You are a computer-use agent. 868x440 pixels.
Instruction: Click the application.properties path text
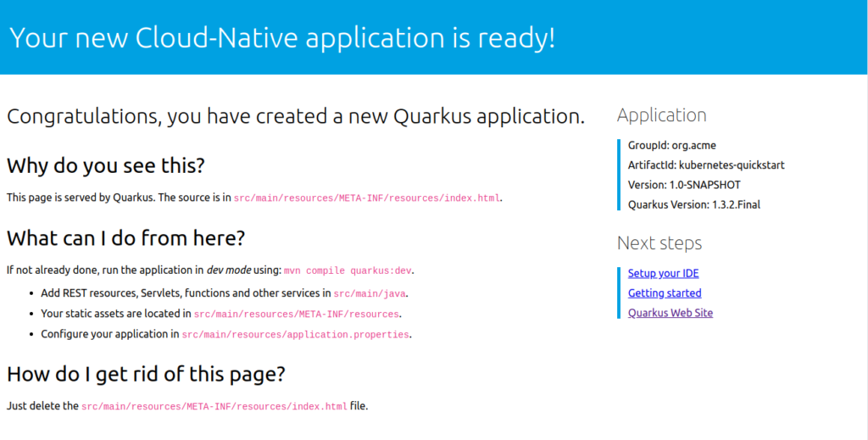click(x=295, y=335)
